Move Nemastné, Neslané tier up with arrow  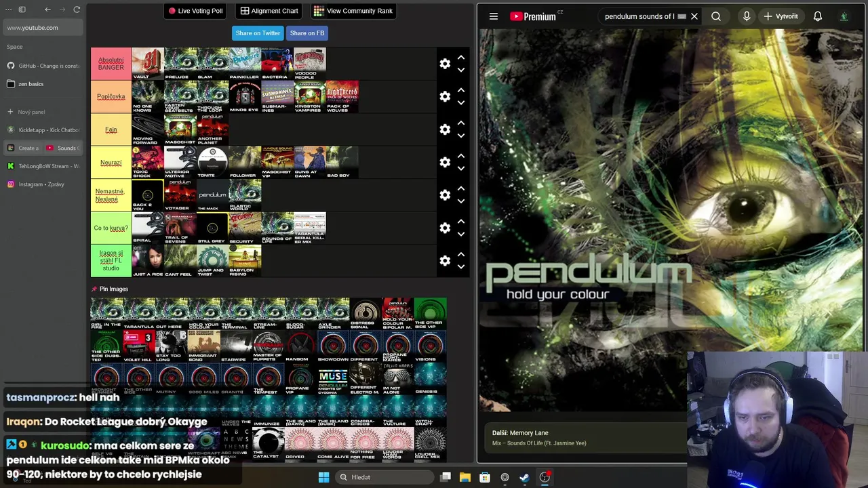(x=461, y=189)
